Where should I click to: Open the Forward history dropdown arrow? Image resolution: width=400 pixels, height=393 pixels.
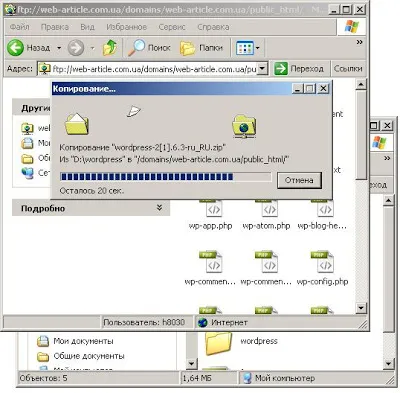click(92, 48)
